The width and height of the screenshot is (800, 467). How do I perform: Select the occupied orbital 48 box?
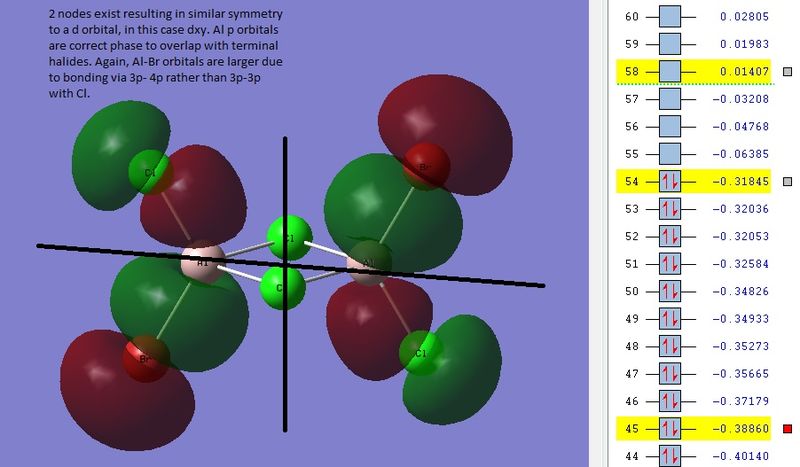pyautogui.click(x=669, y=347)
